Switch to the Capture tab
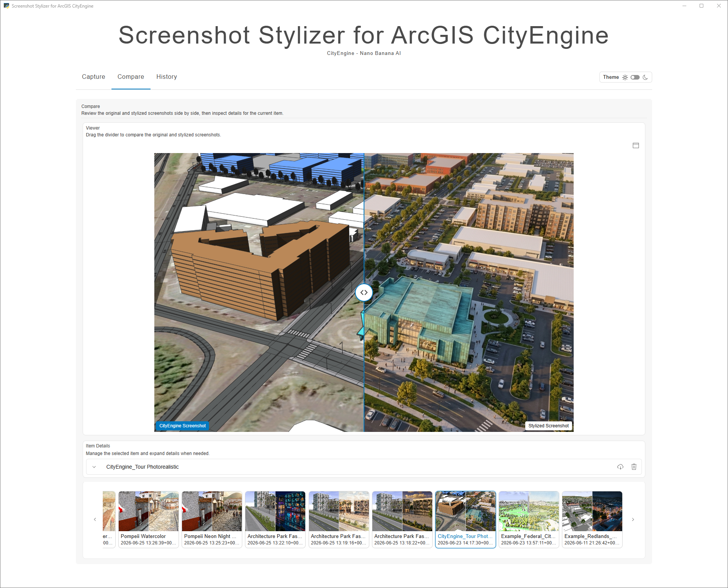This screenshot has height=588, width=728. point(93,77)
